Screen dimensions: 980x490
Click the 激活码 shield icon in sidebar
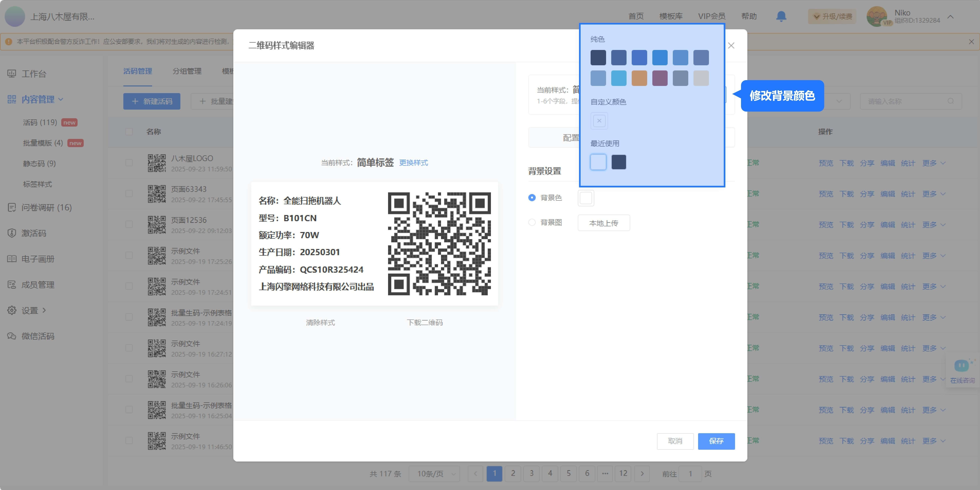pyautogui.click(x=12, y=233)
